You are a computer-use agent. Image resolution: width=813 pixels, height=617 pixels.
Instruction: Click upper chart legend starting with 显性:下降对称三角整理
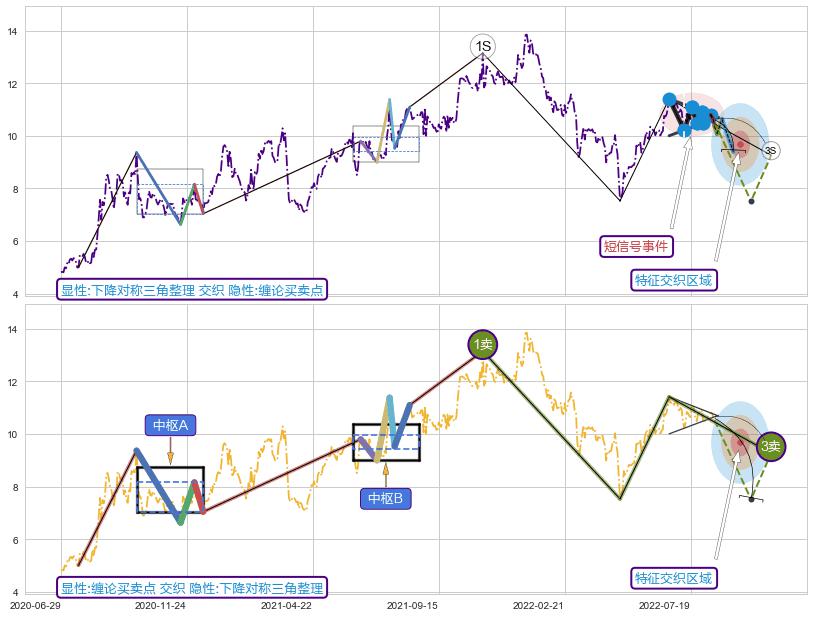pos(192,290)
